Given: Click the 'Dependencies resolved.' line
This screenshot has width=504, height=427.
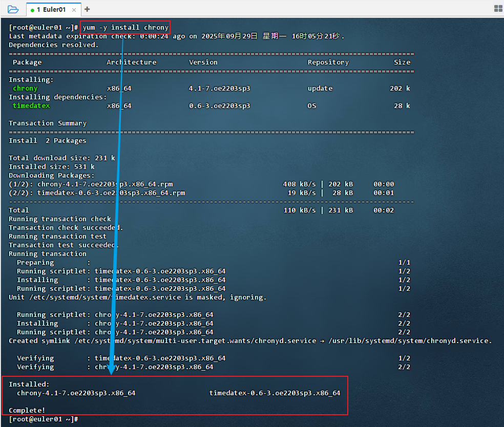Looking at the screenshot, I should coord(53,45).
